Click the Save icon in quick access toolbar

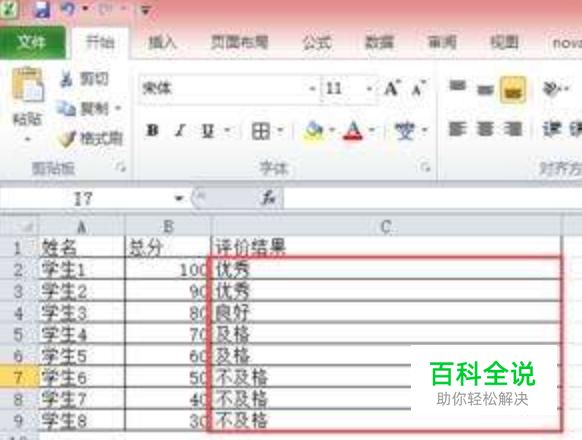(42, 9)
